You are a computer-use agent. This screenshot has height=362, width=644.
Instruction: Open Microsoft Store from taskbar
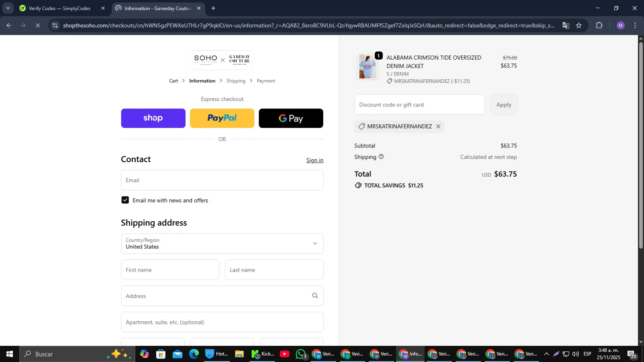(161, 354)
